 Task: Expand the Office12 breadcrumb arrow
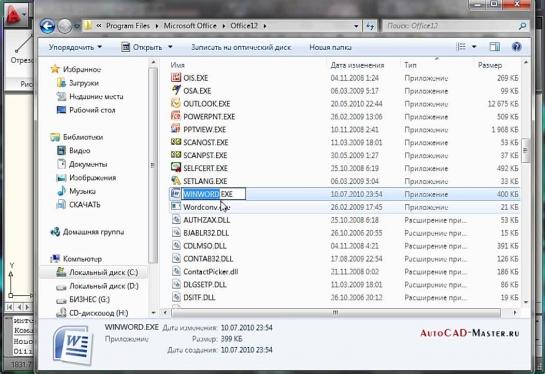tap(265, 26)
